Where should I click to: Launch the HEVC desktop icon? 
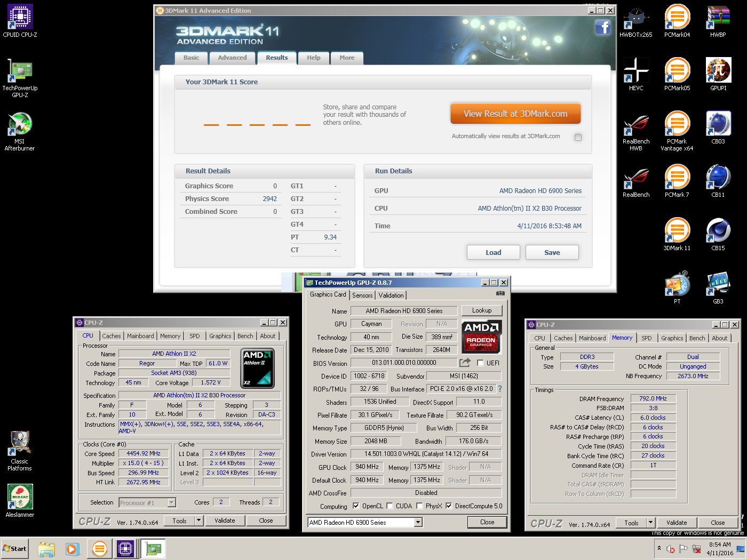tap(636, 75)
